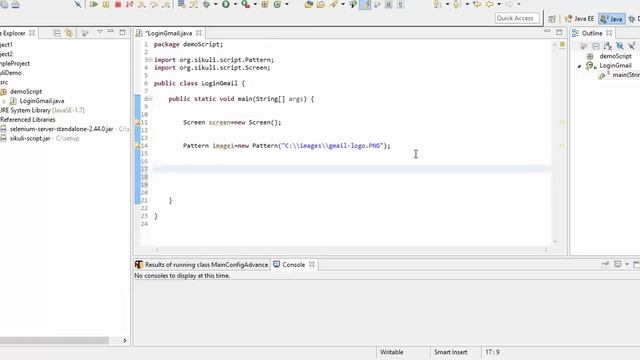Click the Disconnect debug toolbar icon

(130, 4)
